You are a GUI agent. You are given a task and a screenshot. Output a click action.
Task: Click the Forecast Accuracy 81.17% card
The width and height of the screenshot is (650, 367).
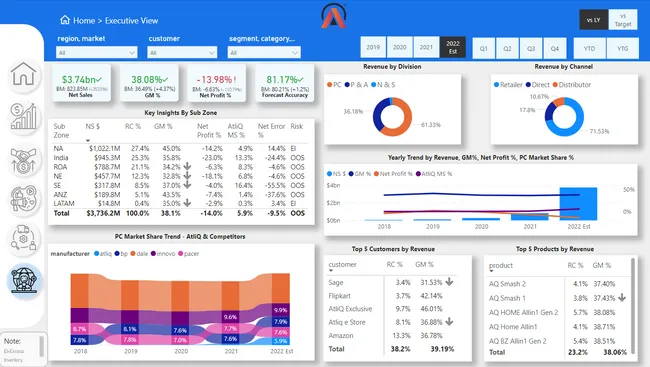click(x=284, y=83)
